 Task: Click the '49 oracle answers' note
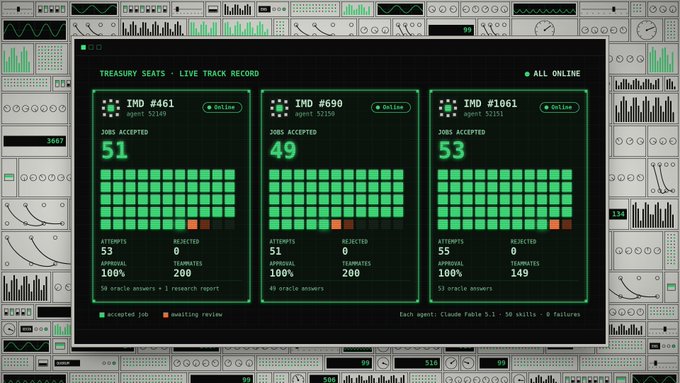coord(297,288)
